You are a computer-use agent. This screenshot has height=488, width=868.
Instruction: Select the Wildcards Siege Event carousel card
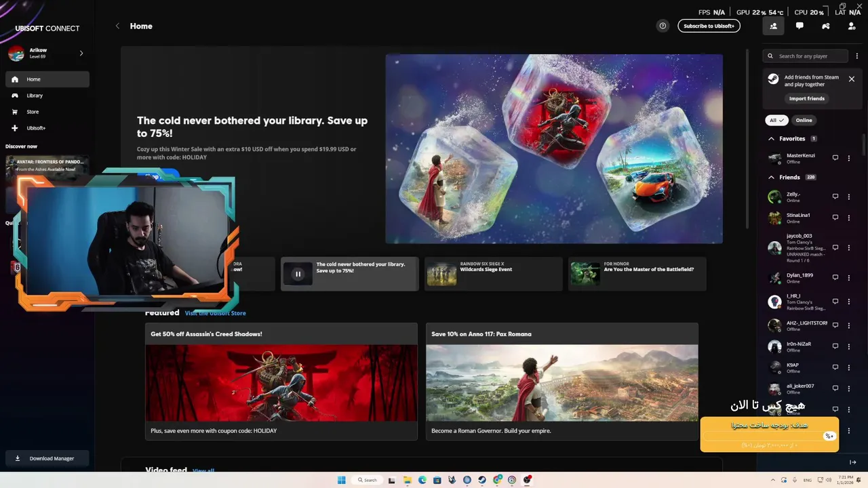click(494, 274)
